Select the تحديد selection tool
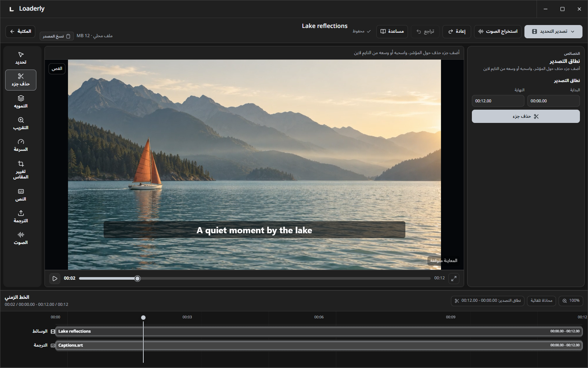This screenshot has width=588, height=368. pos(21,58)
